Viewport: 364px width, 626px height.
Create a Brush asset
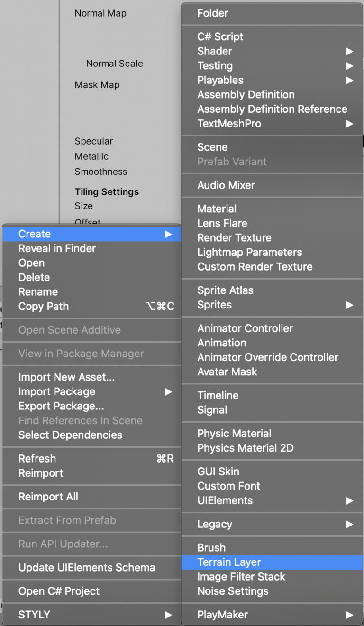coord(211,547)
